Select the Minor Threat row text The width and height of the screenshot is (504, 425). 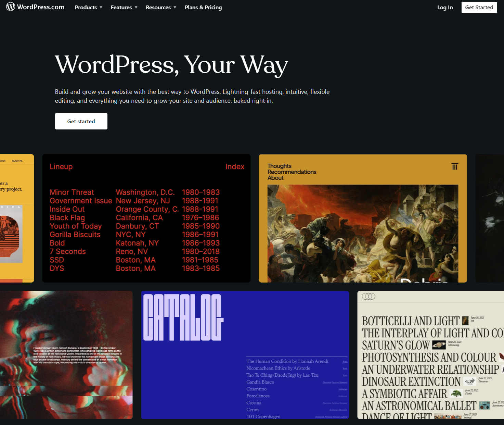[72, 192]
